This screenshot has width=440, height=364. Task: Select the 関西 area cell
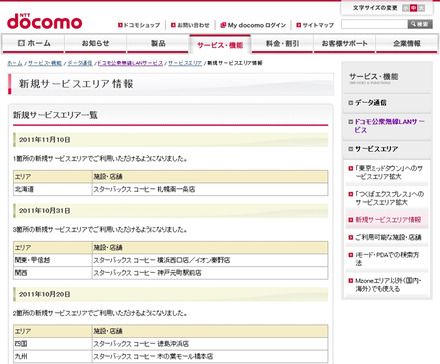coord(52,273)
